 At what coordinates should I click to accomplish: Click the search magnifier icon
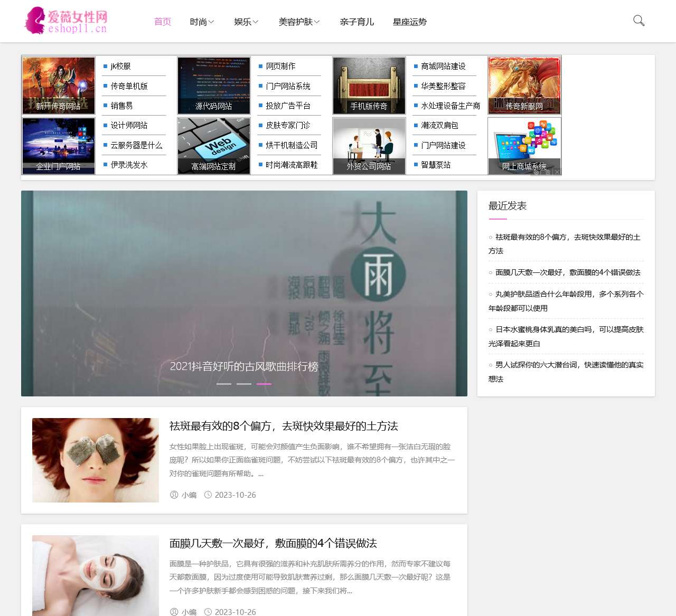[639, 21]
